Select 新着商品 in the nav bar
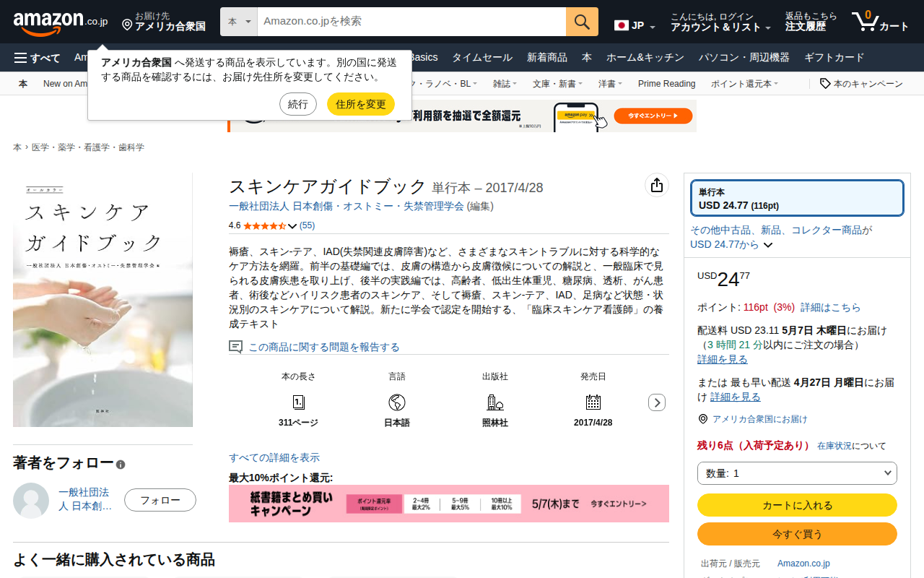 click(x=547, y=58)
